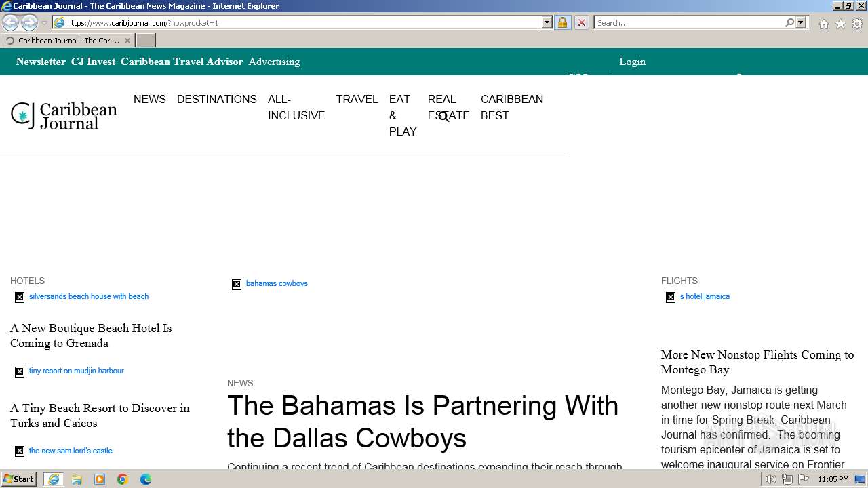Open the NEWS menu

click(150, 99)
